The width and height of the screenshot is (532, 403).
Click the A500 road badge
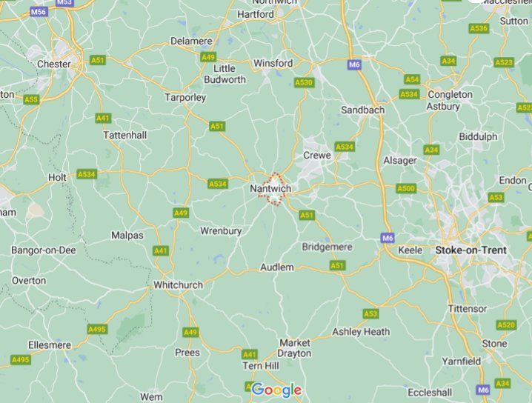[406, 188]
